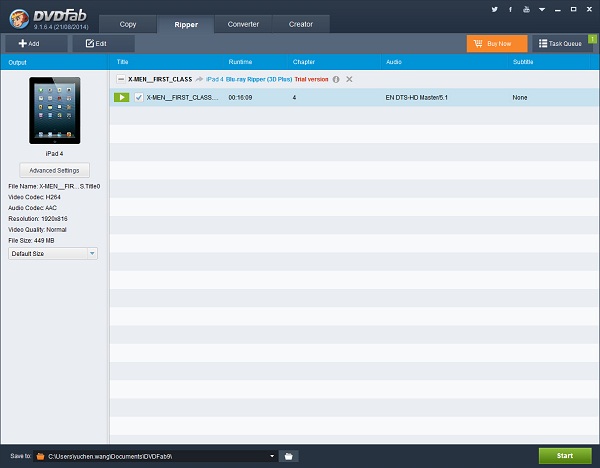Show source info with the info icon

tap(336, 79)
